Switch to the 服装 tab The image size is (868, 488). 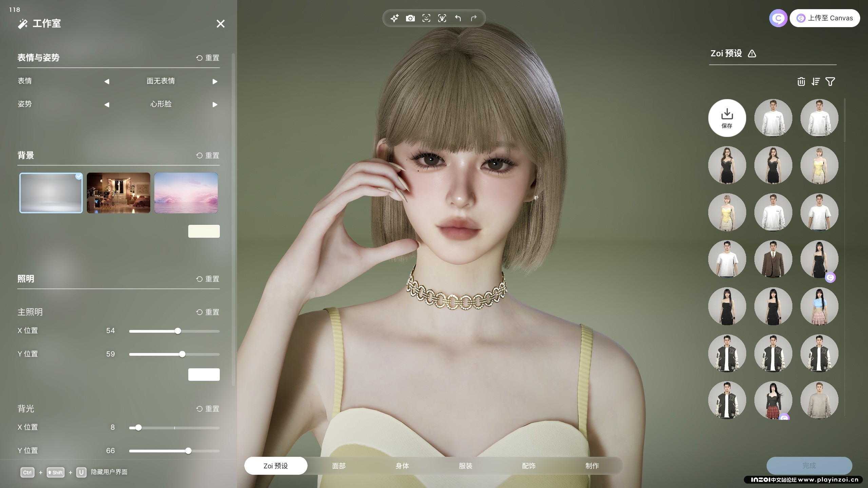pyautogui.click(x=466, y=466)
